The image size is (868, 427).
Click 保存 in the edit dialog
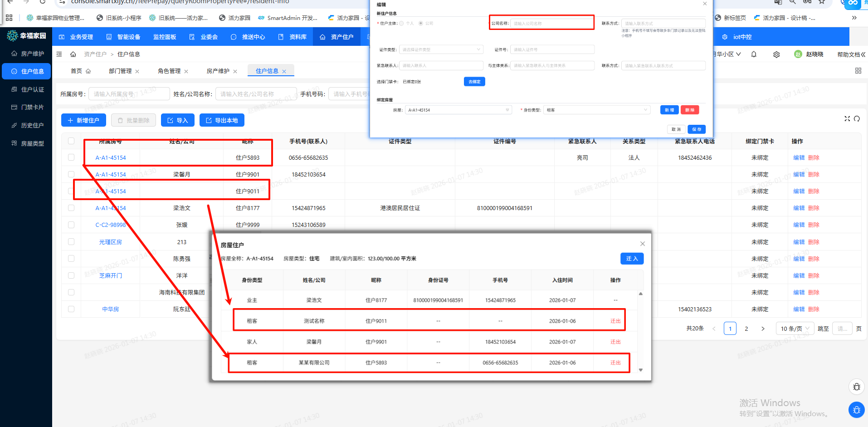click(x=697, y=129)
